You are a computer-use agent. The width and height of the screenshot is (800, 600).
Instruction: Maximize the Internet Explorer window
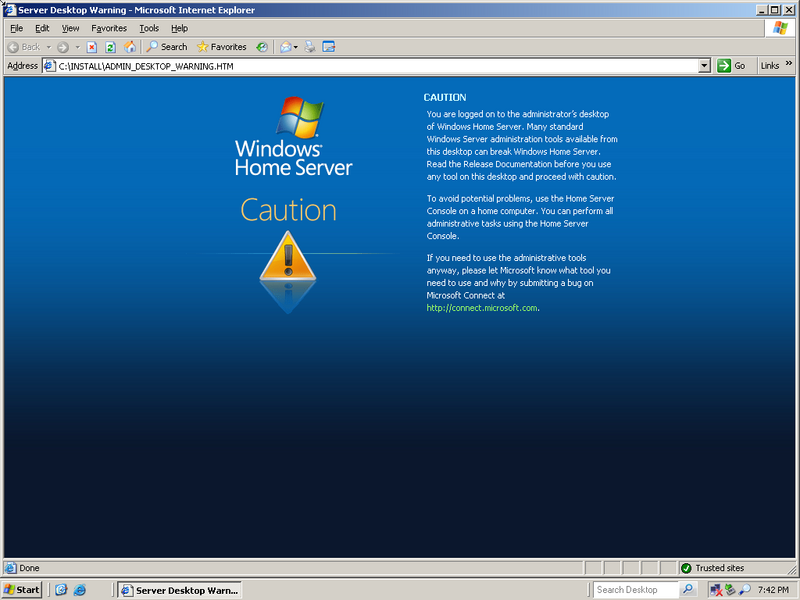pyautogui.click(x=774, y=10)
